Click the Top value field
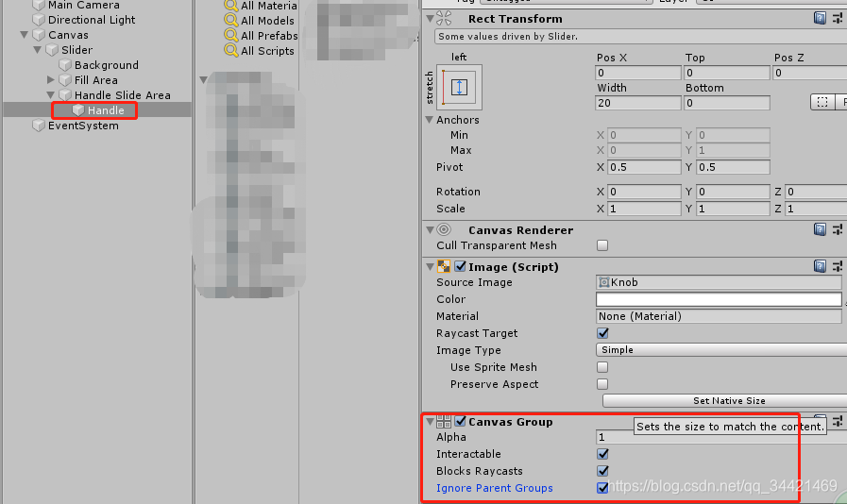This screenshot has width=847, height=504. [727, 73]
